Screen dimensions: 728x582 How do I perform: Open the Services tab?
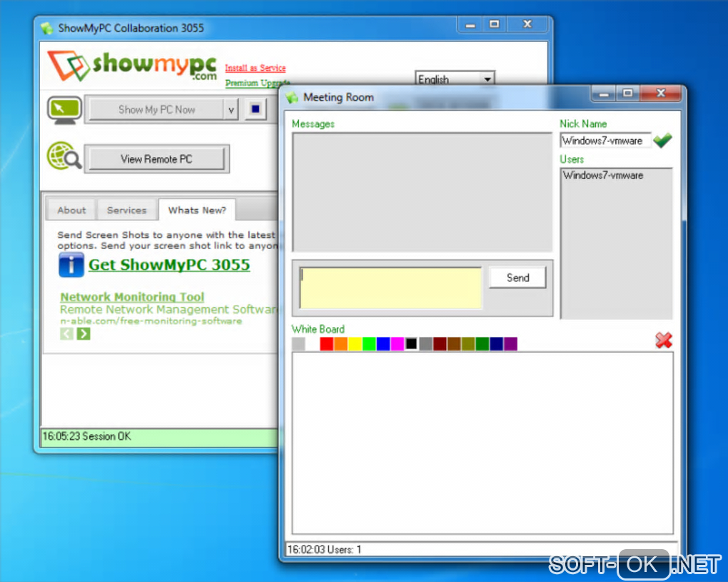point(126,210)
